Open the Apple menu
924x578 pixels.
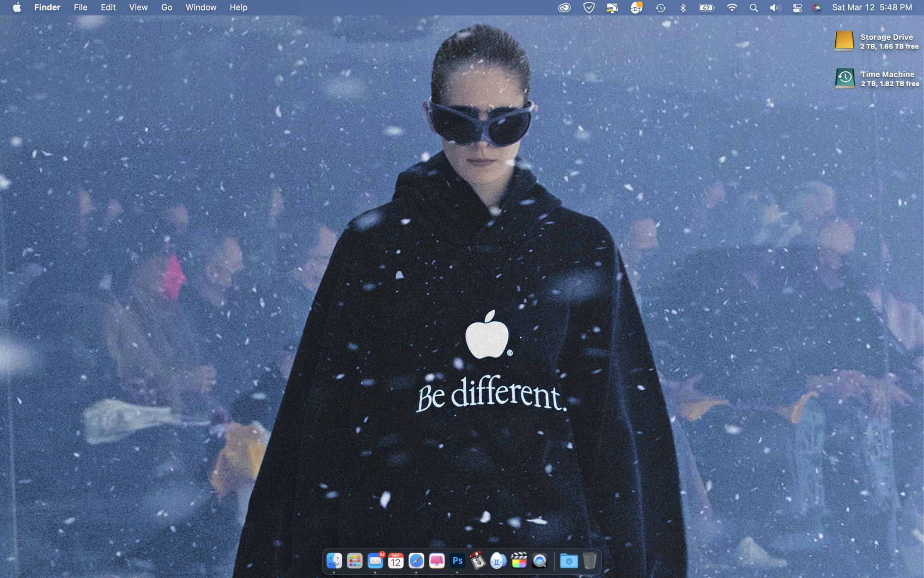click(x=17, y=7)
